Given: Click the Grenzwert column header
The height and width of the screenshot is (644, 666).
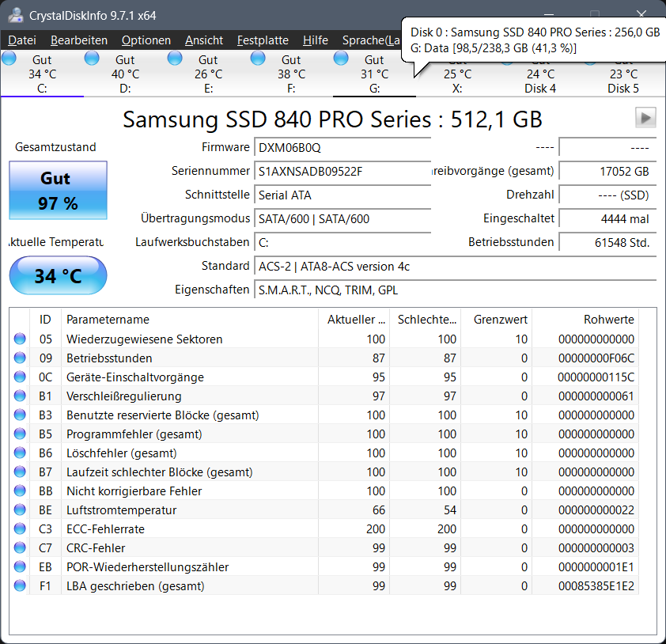Looking at the screenshot, I should (497, 320).
